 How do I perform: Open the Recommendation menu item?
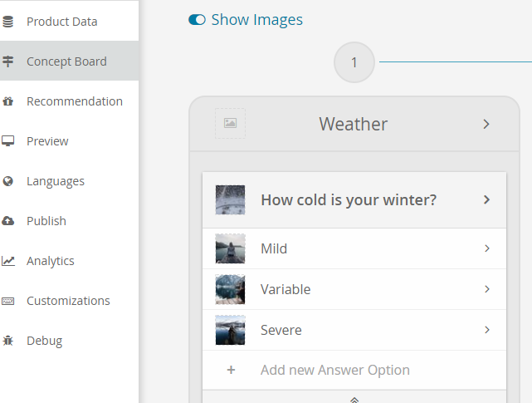[74, 101]
